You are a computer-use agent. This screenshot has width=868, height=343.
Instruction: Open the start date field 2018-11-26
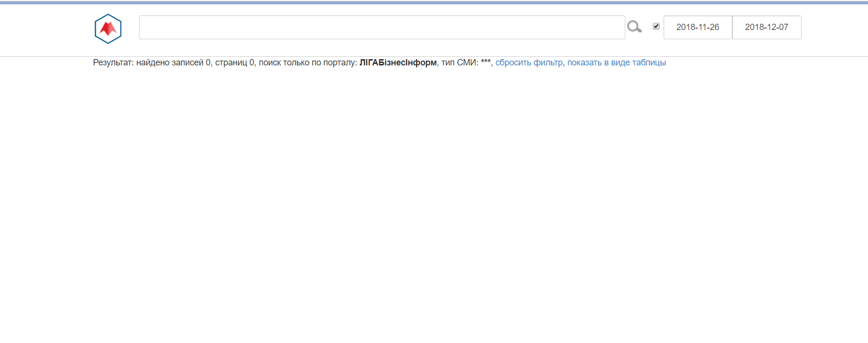coord(697,27)
